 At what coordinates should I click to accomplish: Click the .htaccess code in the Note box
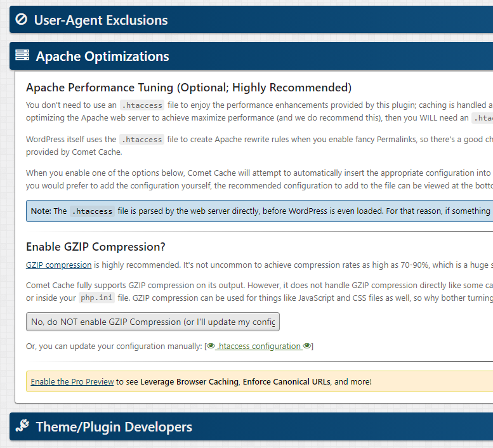coord(92,211)
